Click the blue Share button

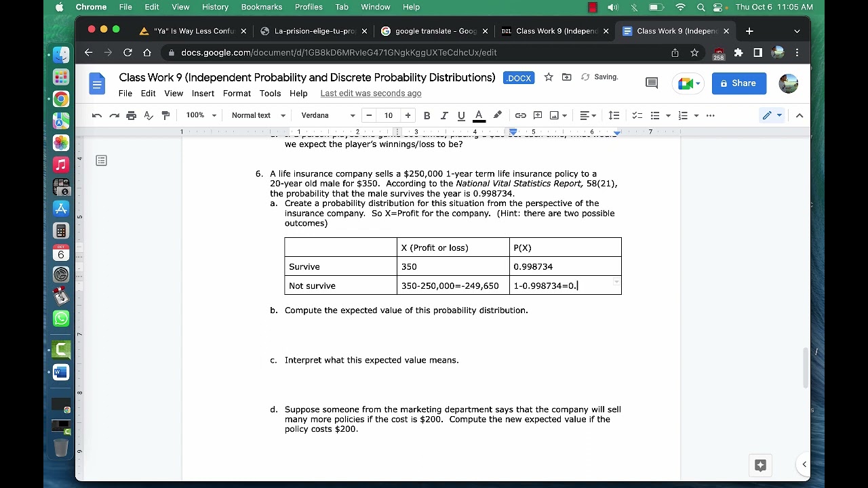pyautogui.click(x=738, y=83)
